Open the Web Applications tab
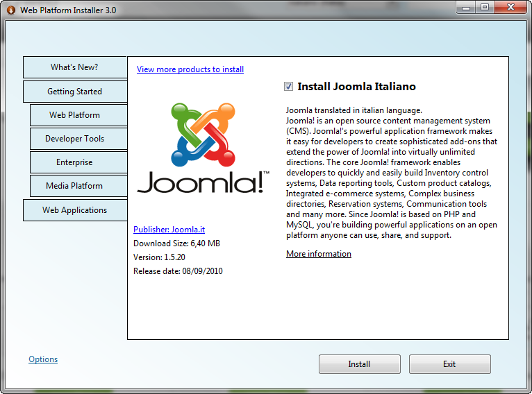The image size is (532, 394). tap(75, 210)
